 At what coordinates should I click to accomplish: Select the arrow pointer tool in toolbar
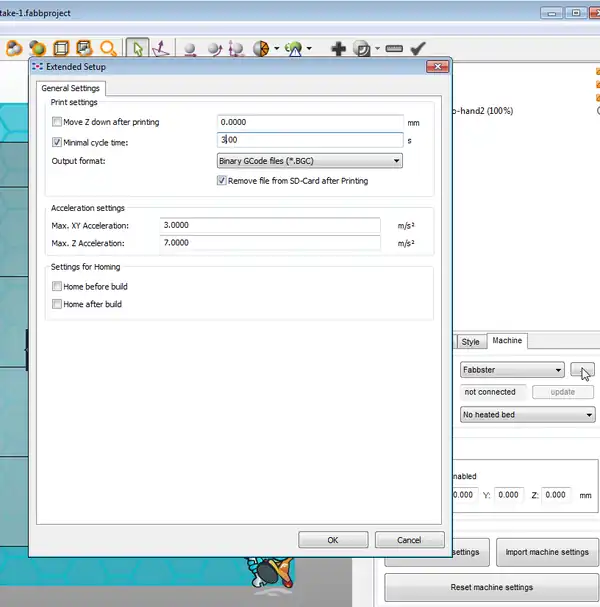[138, 48]
